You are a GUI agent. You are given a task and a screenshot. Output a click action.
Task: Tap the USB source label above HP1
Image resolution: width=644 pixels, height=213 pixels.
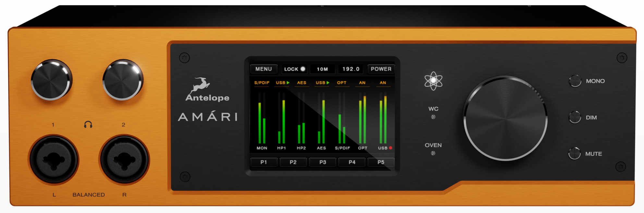[x=283, y=83]
